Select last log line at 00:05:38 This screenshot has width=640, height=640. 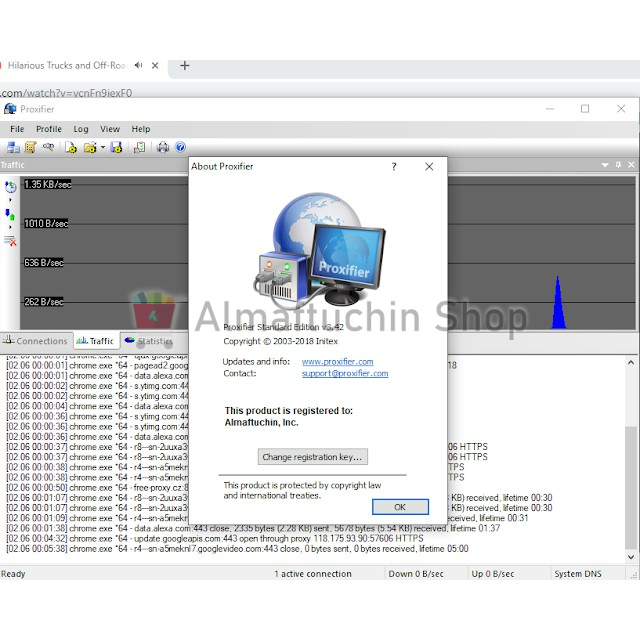click(237, 549)
